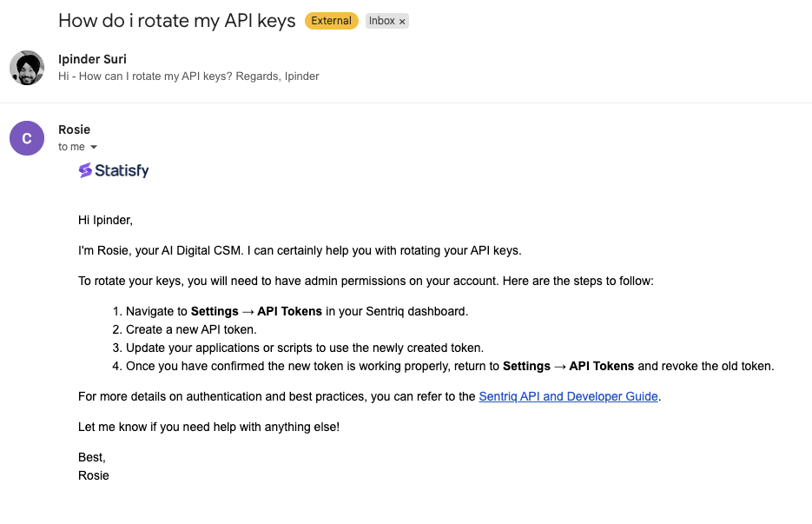
Task: Click the step 'Update your applications or scripts'
Action: [x=305, y=348]
